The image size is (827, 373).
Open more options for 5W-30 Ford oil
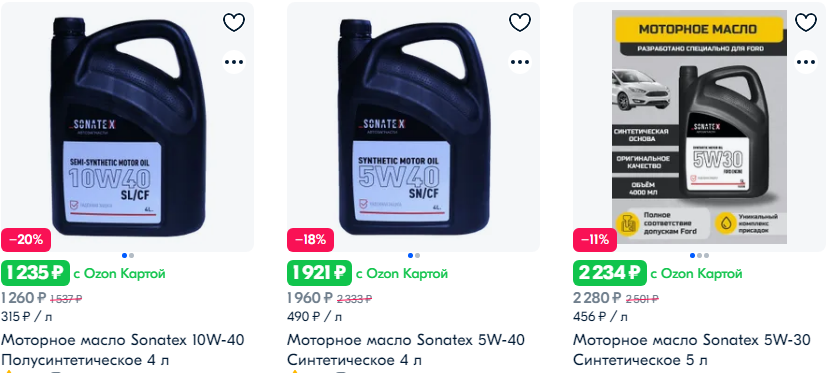805,62
